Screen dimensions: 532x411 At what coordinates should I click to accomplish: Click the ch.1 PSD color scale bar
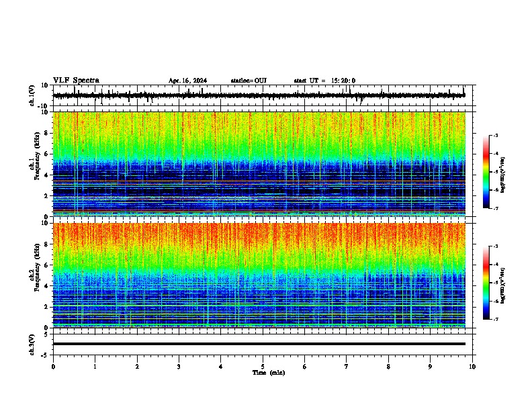(x=486, y=172)
